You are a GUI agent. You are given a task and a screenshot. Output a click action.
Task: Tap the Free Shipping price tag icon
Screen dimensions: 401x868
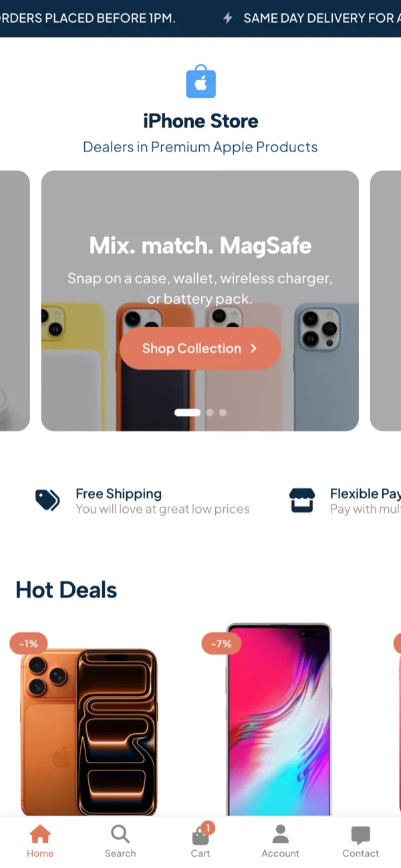click(47, 500)
